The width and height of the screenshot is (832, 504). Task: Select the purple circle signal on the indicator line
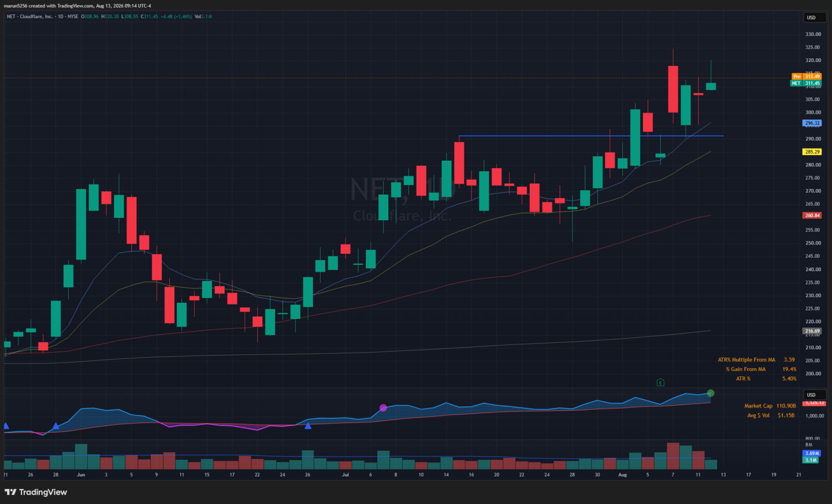[383, 408]
